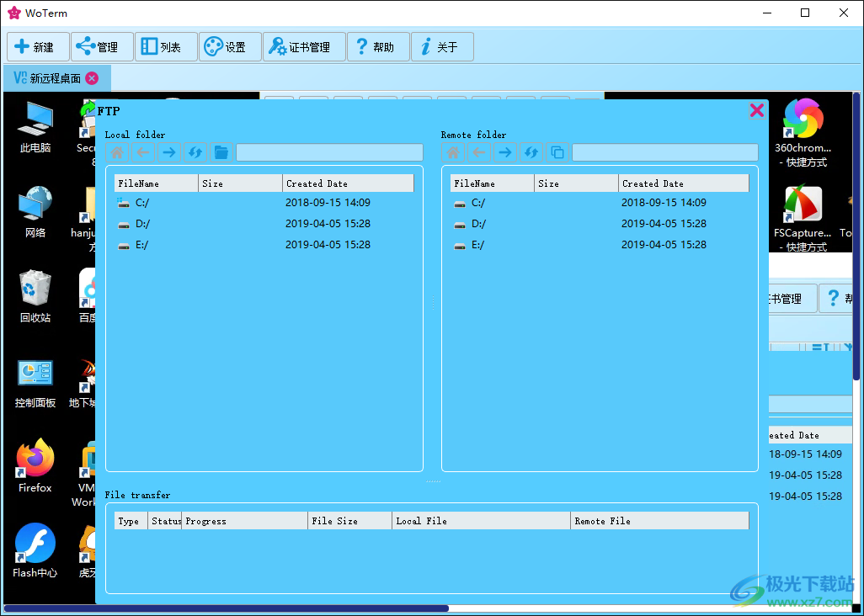The width and height of the screenshot is (864, 616).
Task: Go forward in remote folder
Action: point(505,152)
